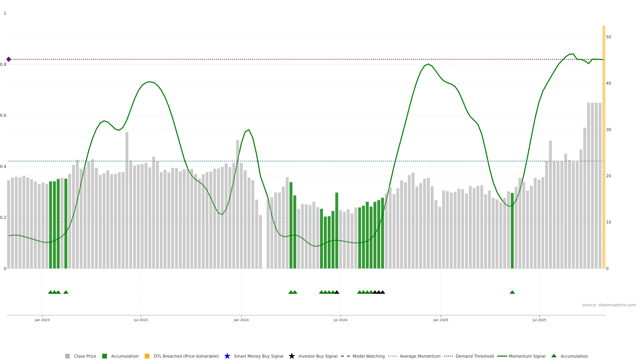Click the purple diamond Demand Threshold marker

(x=9, y=59)
